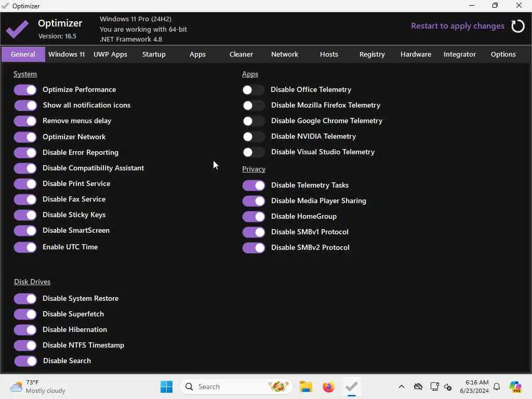Screen dimensions: 532x399
Task: Open the Integrator tab
Action: (x=460, y=54)
